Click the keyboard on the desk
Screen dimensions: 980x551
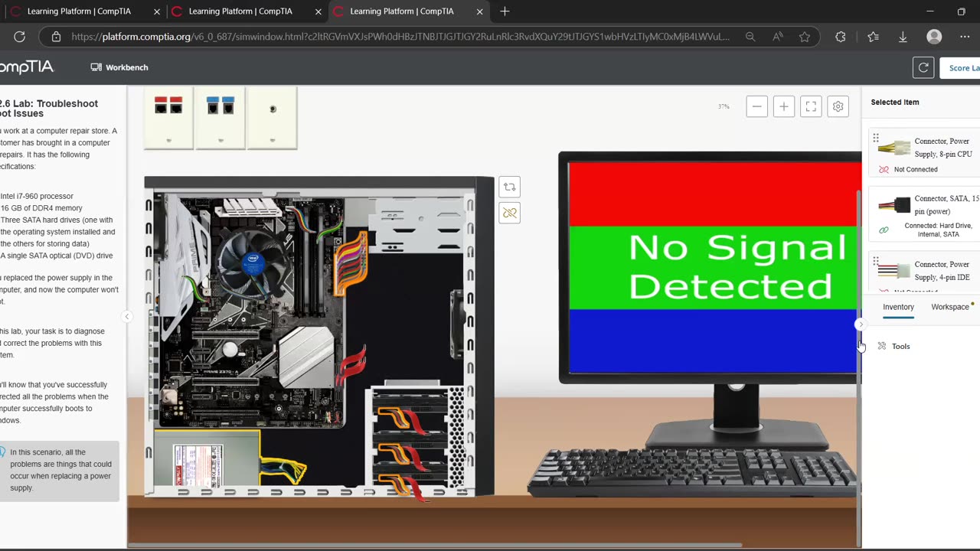693,473
